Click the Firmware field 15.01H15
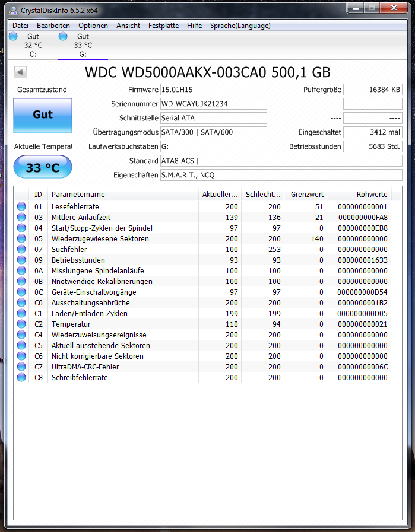The image size is (415, 532). click(213, 90)
